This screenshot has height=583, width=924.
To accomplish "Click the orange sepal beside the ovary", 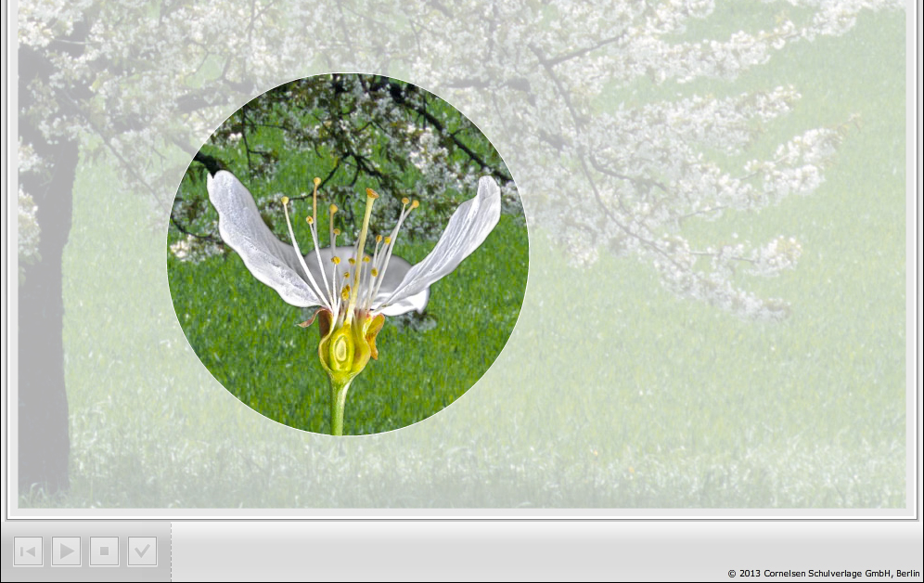I will (375, 332).
